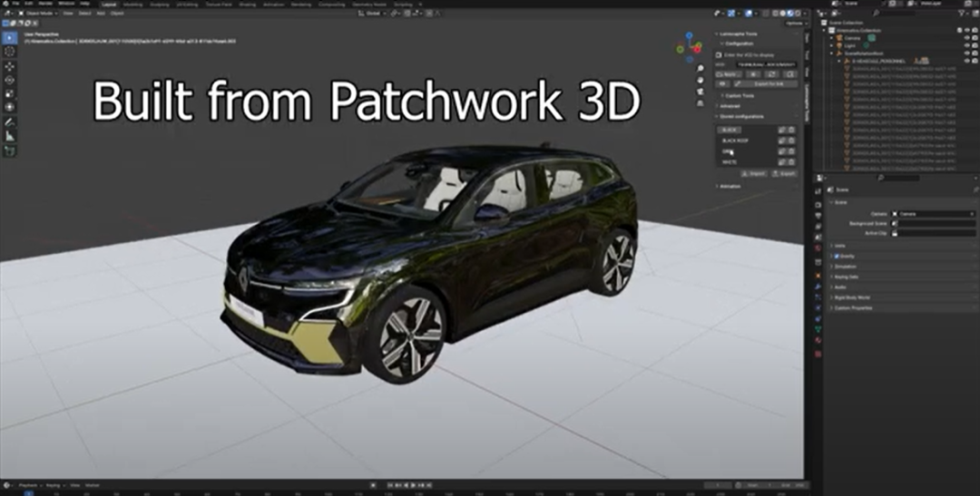
Task: Click the outliner filter funnel icon
Action: click(961, 13)
